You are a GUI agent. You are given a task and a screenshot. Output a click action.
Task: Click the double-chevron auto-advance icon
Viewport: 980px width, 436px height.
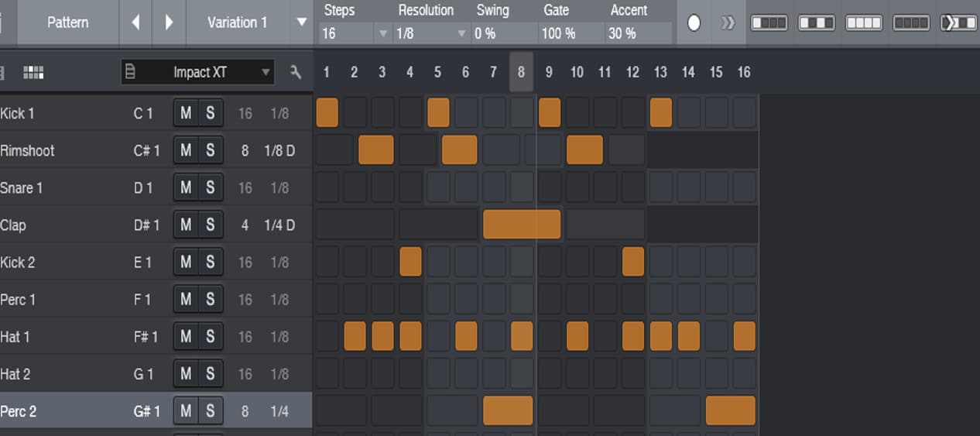point(728,23)
